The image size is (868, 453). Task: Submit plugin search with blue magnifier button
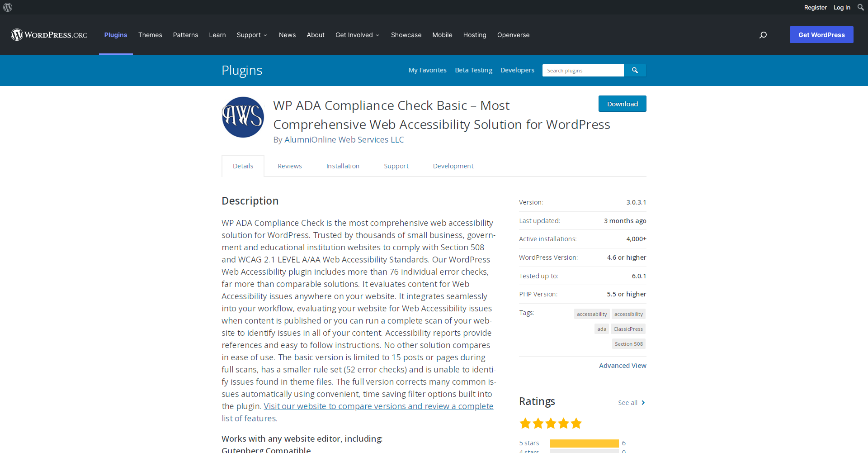[x=635, y=71]
